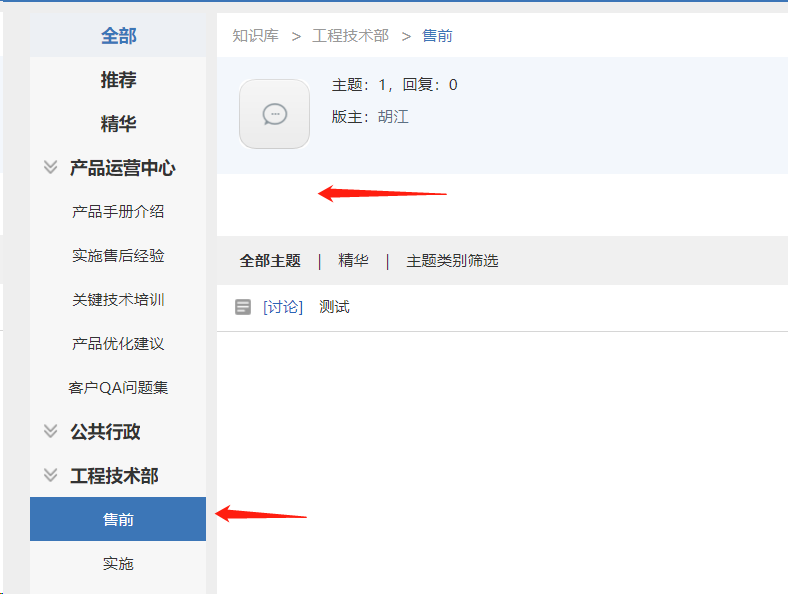Open the 测试 topic
This screenshot has width=788, height=594.
point(334,307)
